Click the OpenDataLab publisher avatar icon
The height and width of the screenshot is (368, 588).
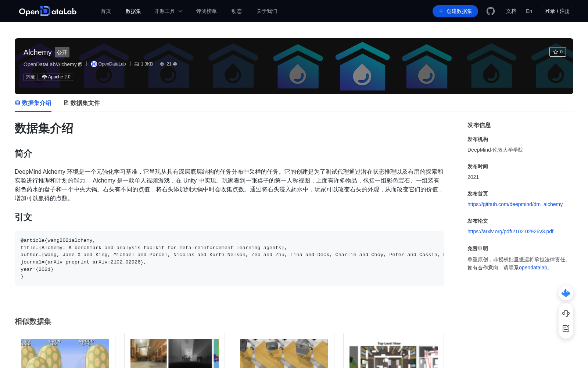(94, 64)
